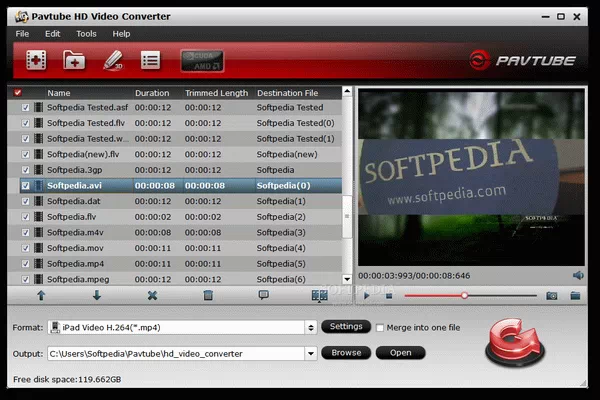Click film icon of Softpedia.avi row
Screen dimensions: 600x400
[x=38, y=186]
